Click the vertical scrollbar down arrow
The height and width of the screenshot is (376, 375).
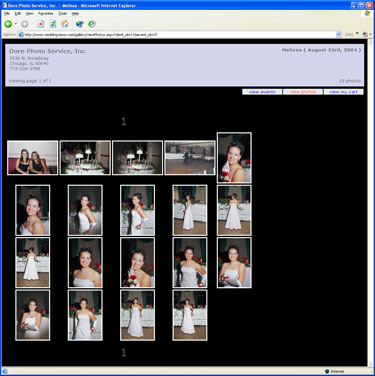click(x=370, y=364)
